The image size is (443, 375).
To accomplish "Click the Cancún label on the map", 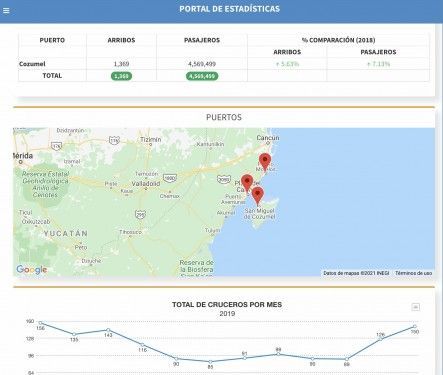I will (x=268, y=138).
